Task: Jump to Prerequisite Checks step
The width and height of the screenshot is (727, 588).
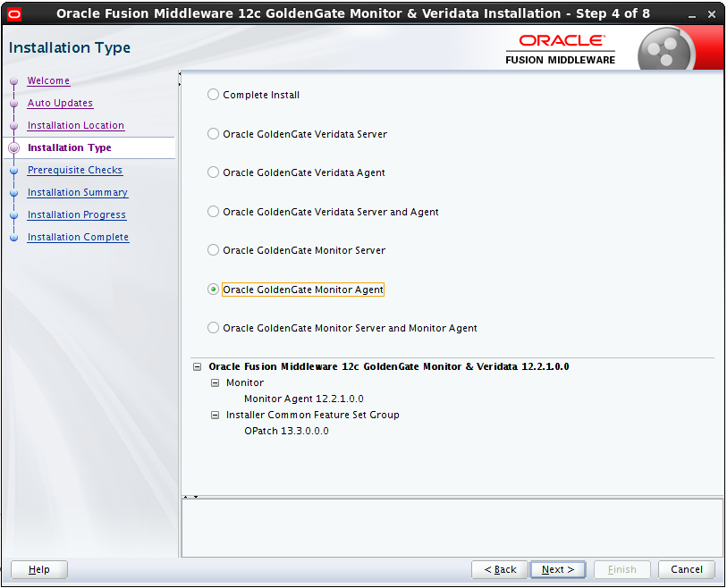Action: pyautogui.click(x=75, y=170)
